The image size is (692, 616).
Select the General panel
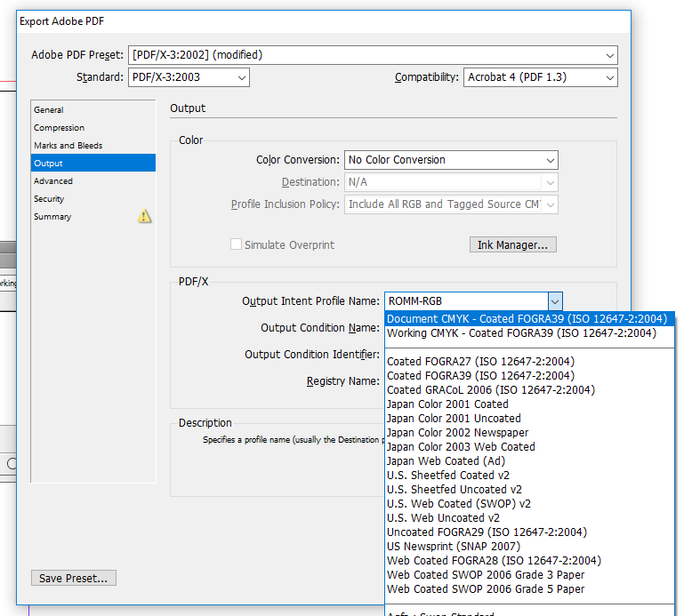tap(93, 110)
